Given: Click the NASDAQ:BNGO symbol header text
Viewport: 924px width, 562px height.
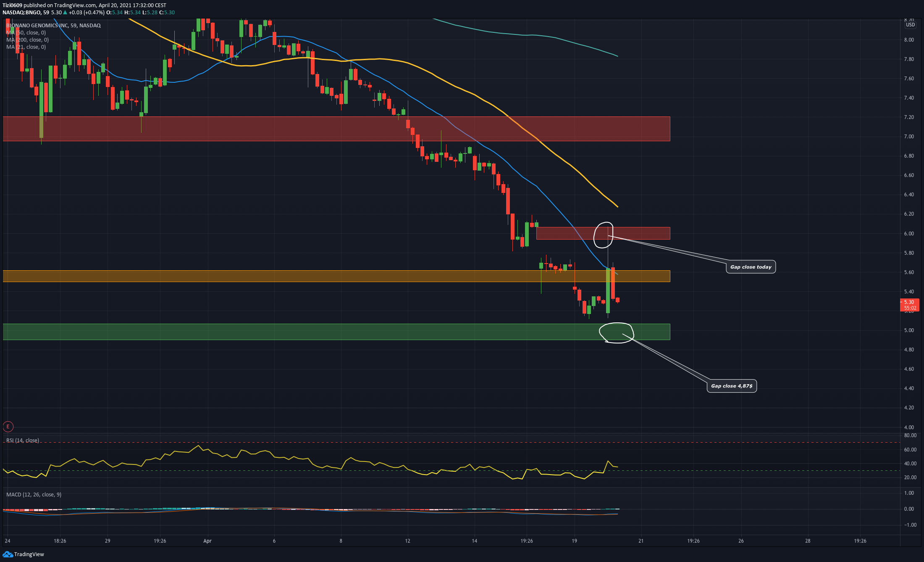Looking at the screenshot, I should point(21,12).
